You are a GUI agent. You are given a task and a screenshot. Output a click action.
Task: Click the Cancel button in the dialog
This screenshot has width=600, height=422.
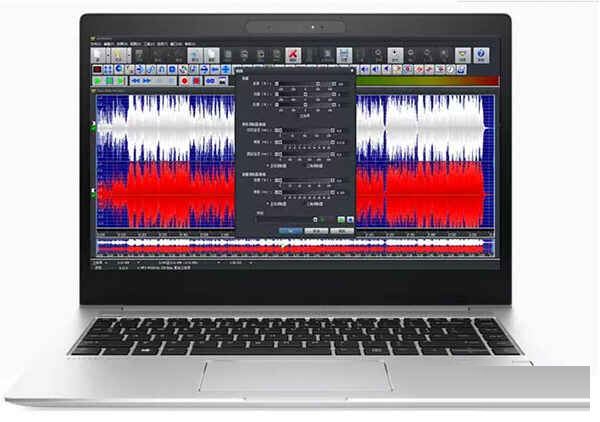[x=316, y=230]
